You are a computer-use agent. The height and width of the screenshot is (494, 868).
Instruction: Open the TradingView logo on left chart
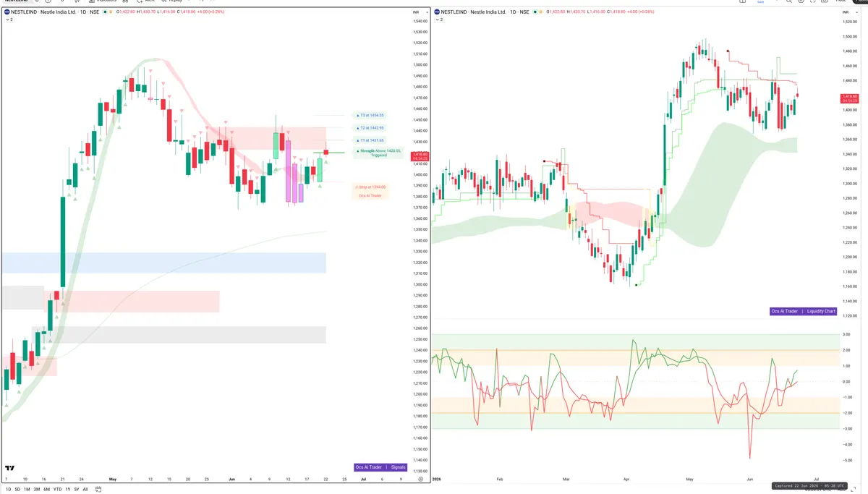click(9, 469)
